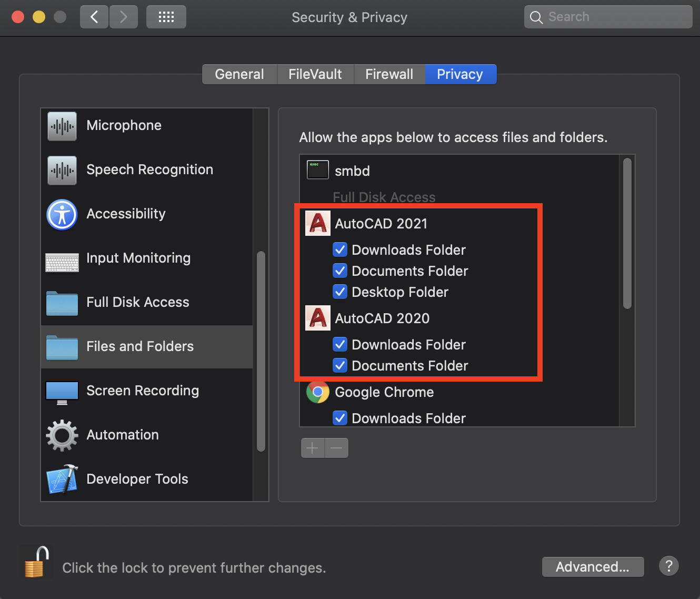Click the 'Full Disk Access' label under smbd
The height and width of the screenshot is (599, 700).
pos(384,197)
